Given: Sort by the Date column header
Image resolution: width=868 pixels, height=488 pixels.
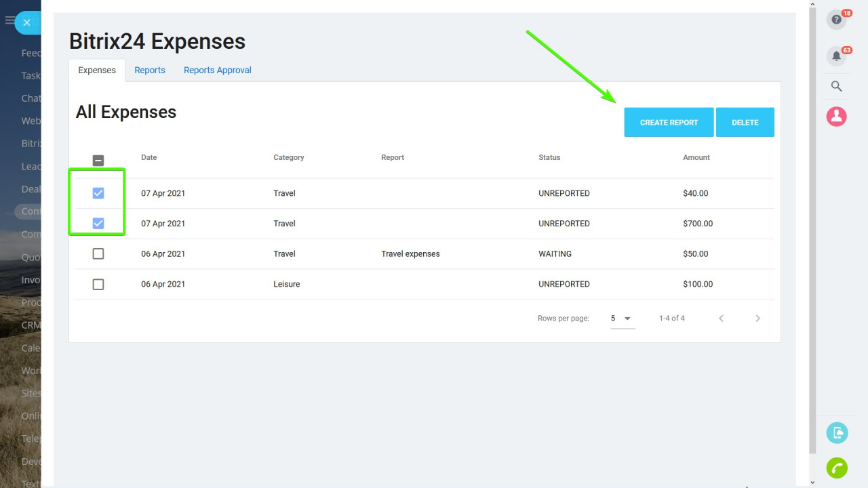Looking at the screenshot, I should point(149,157).
